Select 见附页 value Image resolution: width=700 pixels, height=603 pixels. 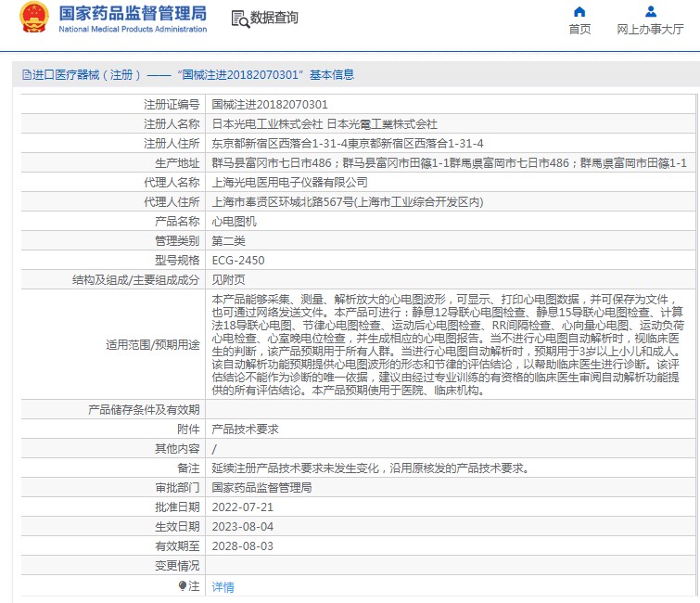[229, 280]
